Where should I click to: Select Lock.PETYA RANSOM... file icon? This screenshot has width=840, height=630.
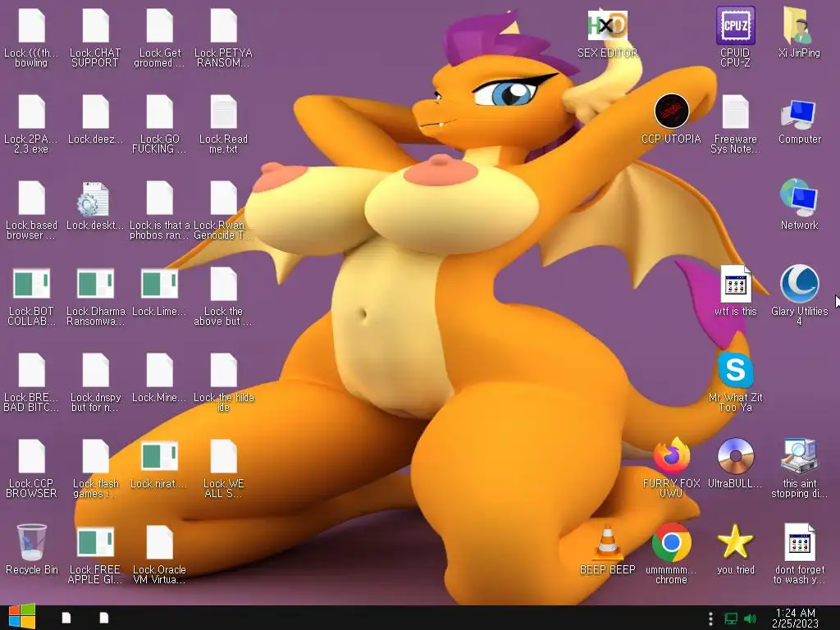(x=223, y=25)
